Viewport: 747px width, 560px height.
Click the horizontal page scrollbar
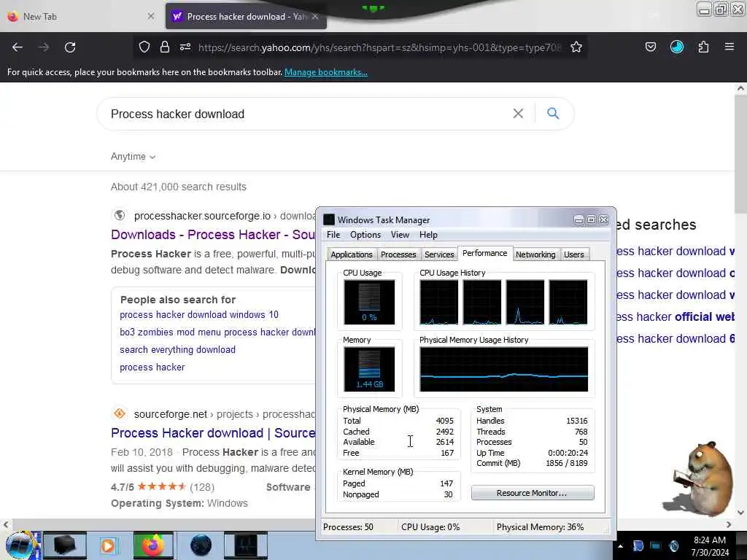point(367,524)
